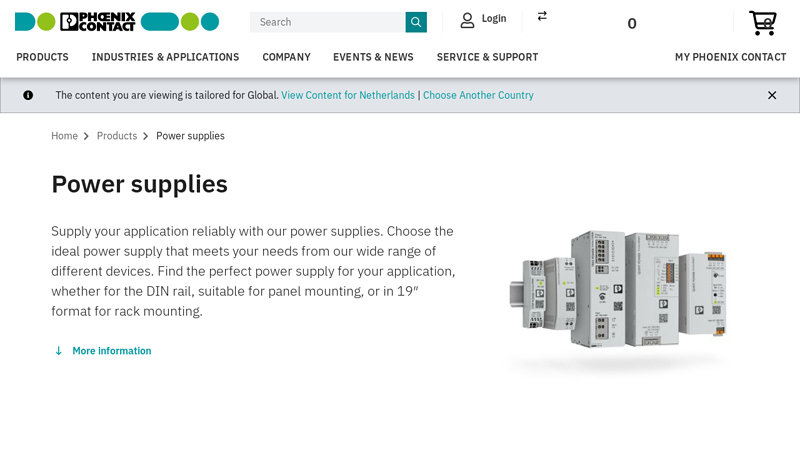Click the Phoenix Contact logo
Image resolution: width=800 pixels, height=450 pixels.
point(117,22)
